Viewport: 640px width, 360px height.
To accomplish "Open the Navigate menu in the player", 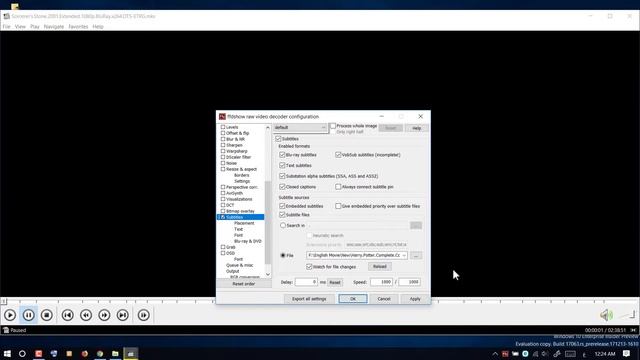I will [x=54, y=27].
